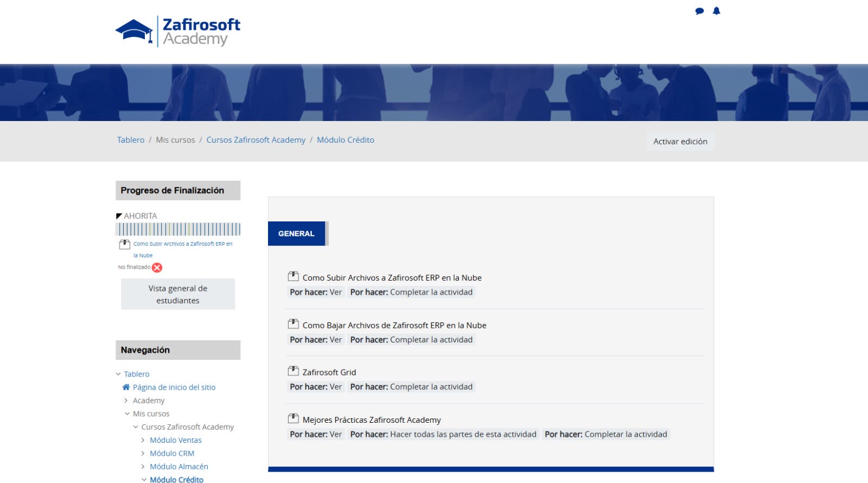Screen dimensions: 868x483
Task: Click the Activar edición button
Action: pos(680,141)
